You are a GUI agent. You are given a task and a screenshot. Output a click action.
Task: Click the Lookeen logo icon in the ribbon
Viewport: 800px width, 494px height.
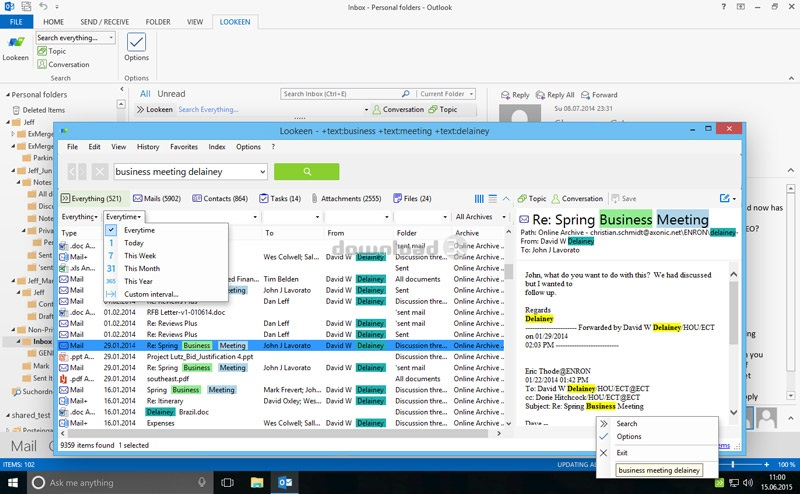click(x=15, y=42)
